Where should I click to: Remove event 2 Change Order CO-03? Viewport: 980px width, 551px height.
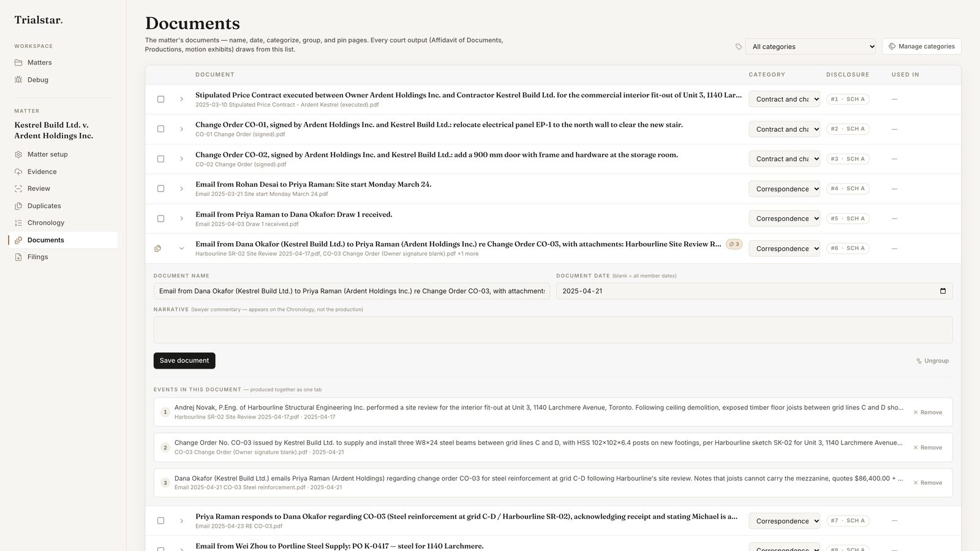[927, 448]
